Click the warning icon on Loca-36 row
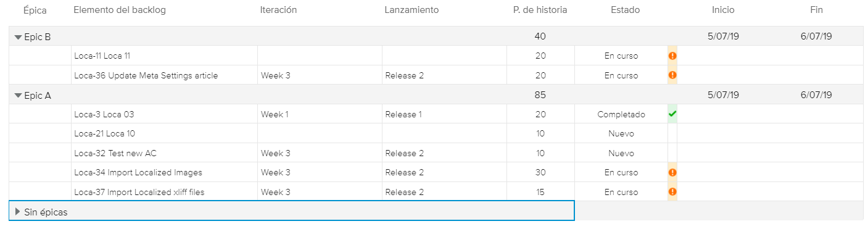 (x=672, y=75)
